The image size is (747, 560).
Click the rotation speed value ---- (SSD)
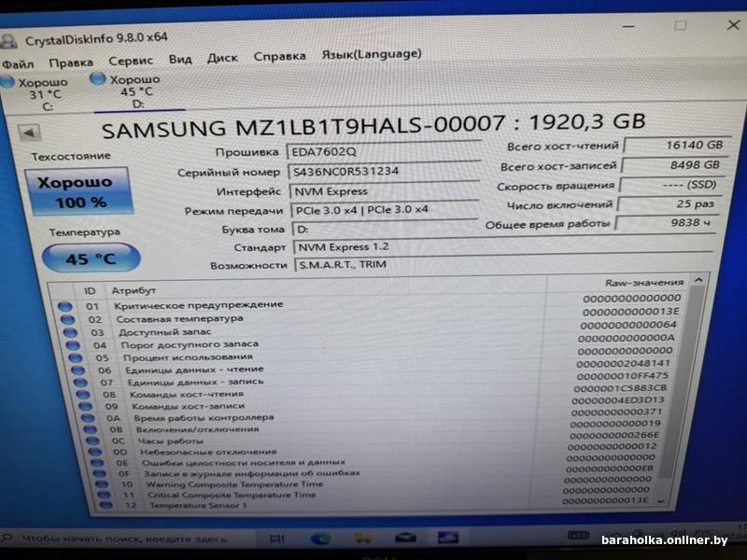coord(671,184)
